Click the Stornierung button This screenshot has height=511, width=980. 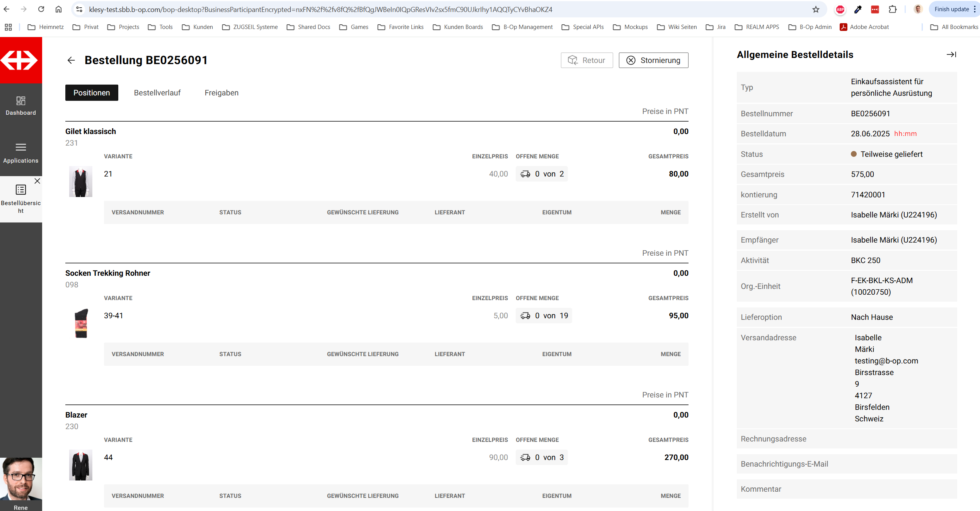click(653, 60)
